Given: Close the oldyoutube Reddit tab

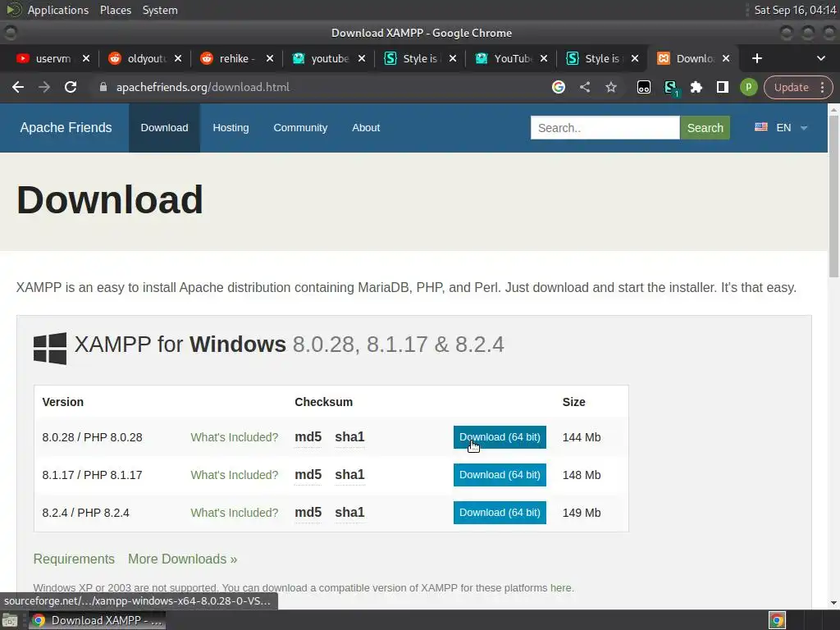Looking at the screenshot, I should click(178, 58).
